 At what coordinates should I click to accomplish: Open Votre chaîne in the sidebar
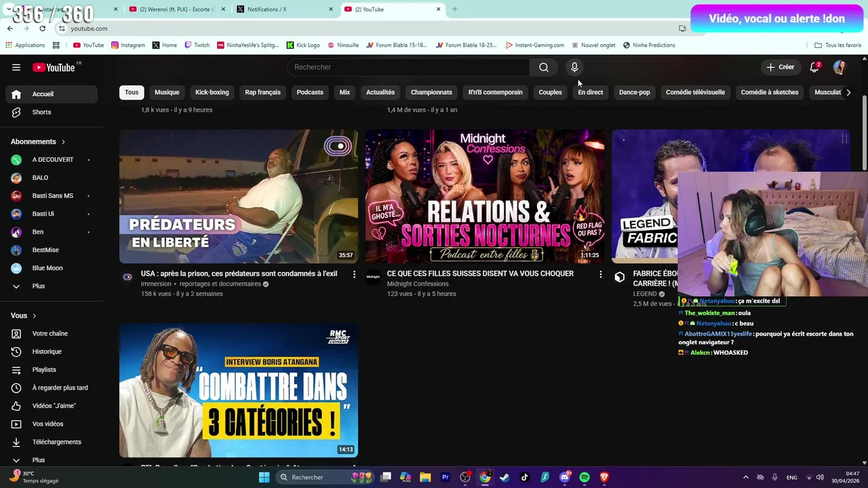(52, 333)
